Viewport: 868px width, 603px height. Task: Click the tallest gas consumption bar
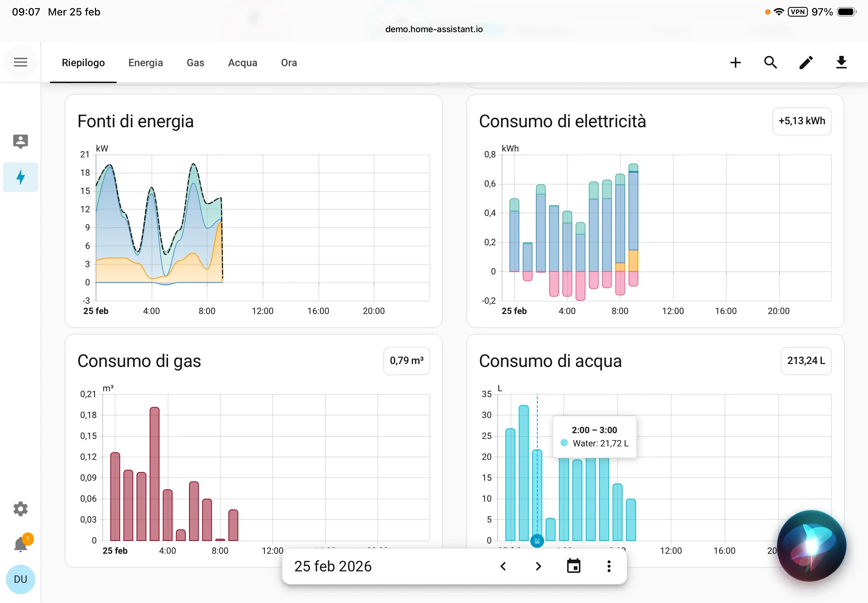154,474
